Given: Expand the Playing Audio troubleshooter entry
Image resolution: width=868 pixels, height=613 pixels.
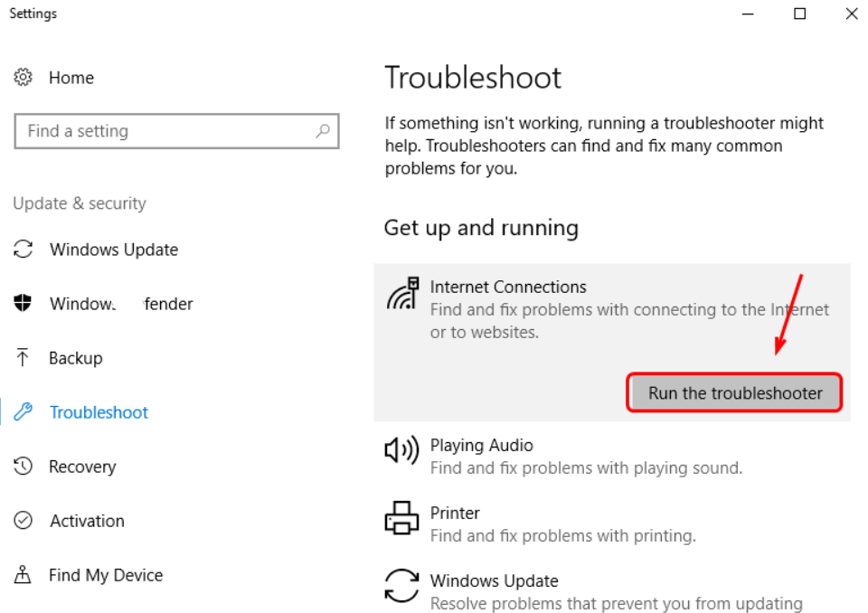Looking at the screenshot, I should (586, 457).
